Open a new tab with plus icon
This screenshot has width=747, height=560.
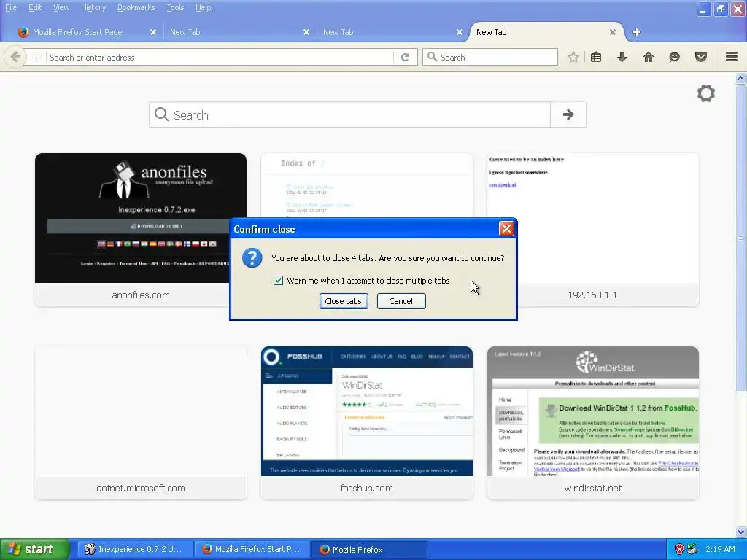636,32
